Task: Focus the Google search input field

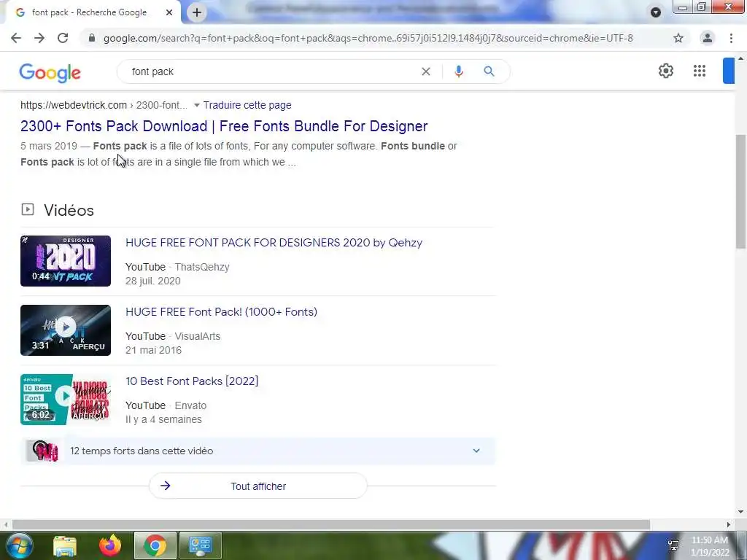Action: point(271,71)
